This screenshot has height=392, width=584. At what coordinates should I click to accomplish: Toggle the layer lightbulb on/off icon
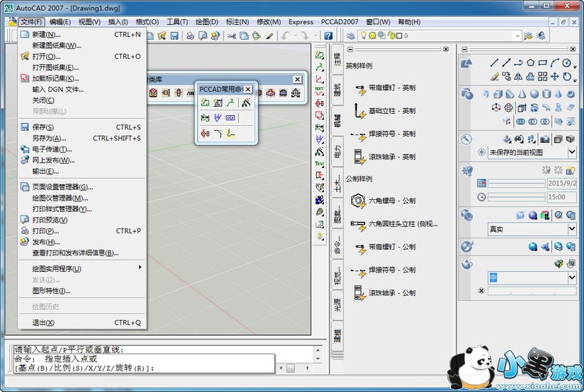[363, 36]
